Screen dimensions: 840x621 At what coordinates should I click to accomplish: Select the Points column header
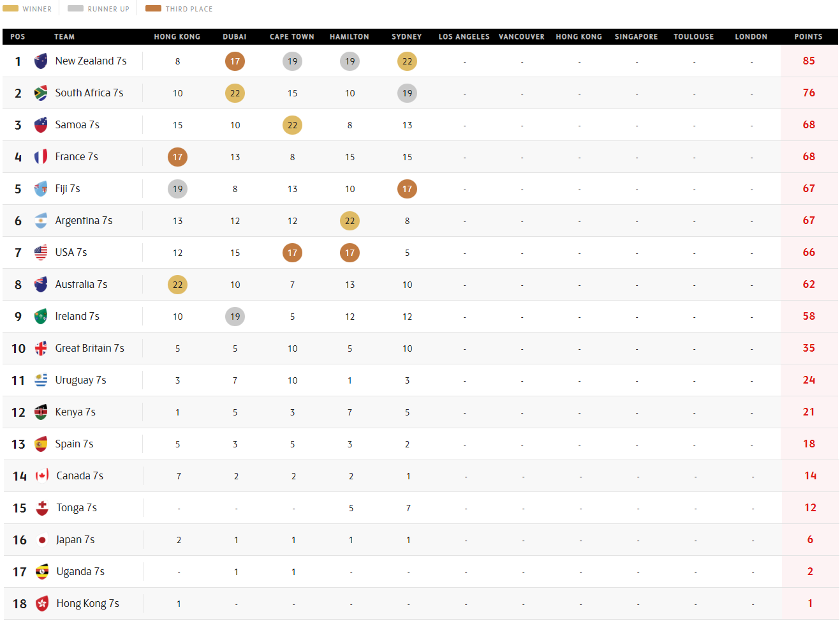pos(808,37)
